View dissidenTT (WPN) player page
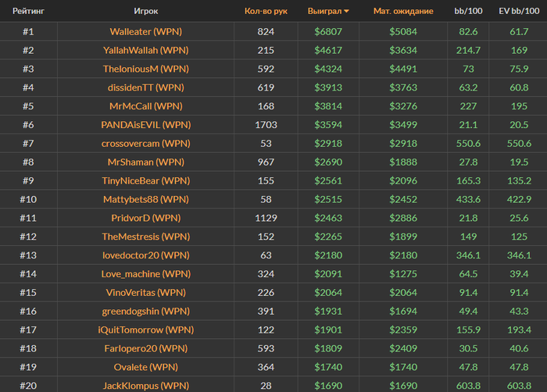The height and width of the screenshot is (392, 547). pos(145,87)
